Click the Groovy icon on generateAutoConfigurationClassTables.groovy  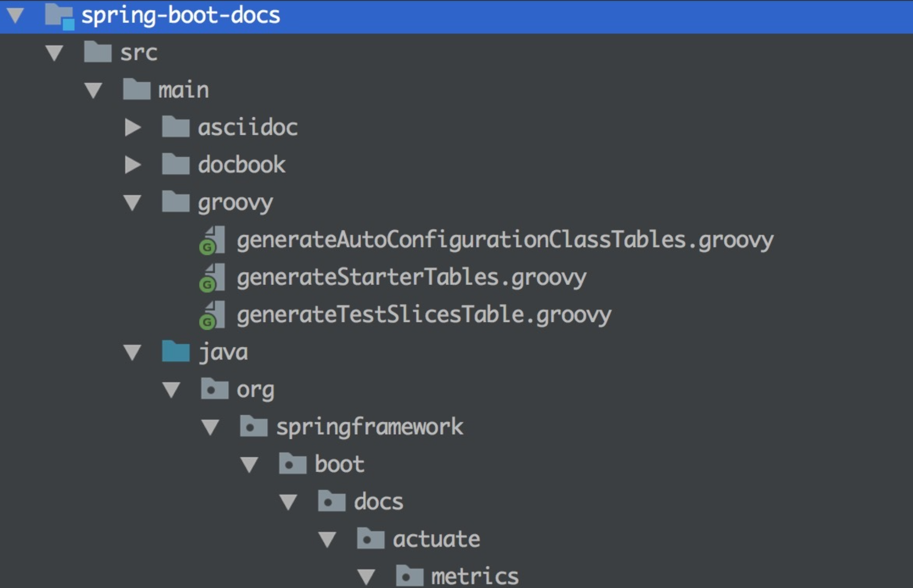[212, 240]
